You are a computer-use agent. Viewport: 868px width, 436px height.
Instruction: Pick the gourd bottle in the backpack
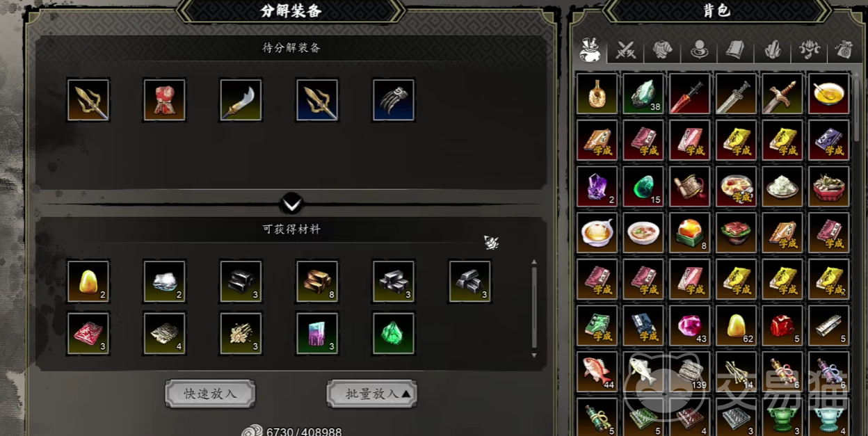tap(597, 93)
